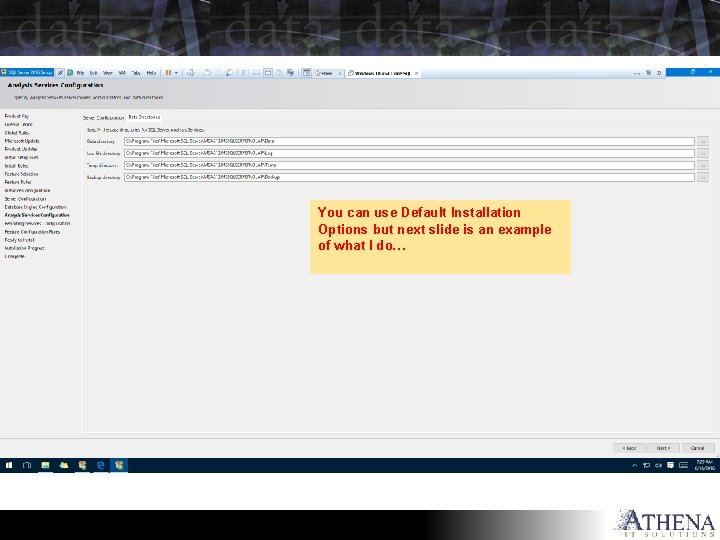Image resolution: width=720 pixels, height=540 pixels.
Task: Click the Data directory path field
Action: point(409,141)
